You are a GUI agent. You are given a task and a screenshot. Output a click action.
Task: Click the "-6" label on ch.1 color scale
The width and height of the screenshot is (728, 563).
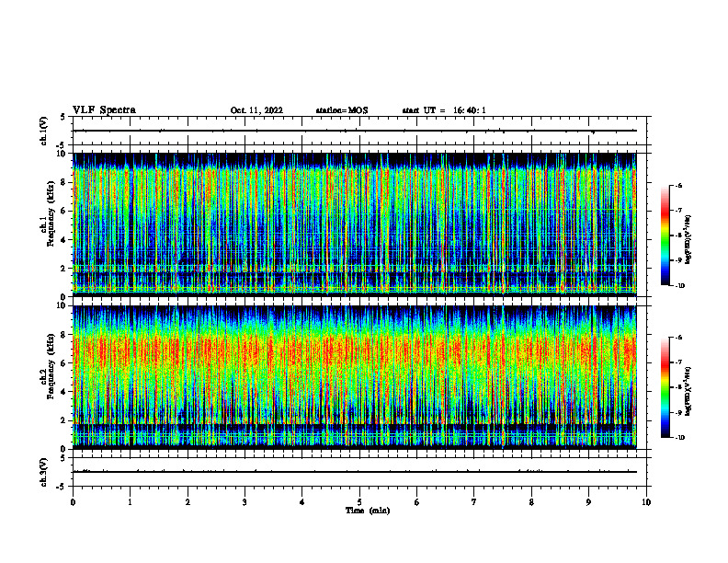pos(678,186)
